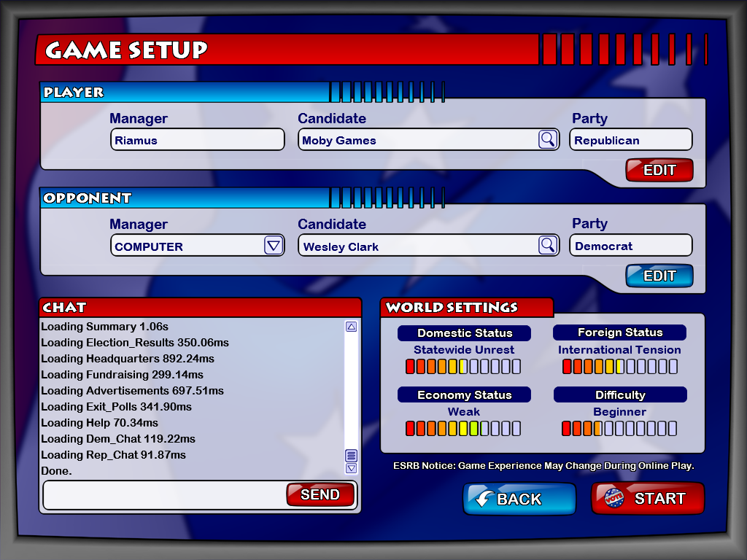Click the chat scrollbar down arrow
The height and width of the screenshot is (560, 747).
(351, 470)
